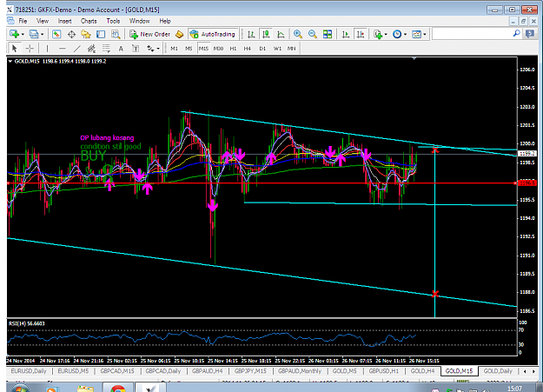Viewport: 543px width, 392px height.
Task: Open the File menu
Action: click(x=23, y=21)
